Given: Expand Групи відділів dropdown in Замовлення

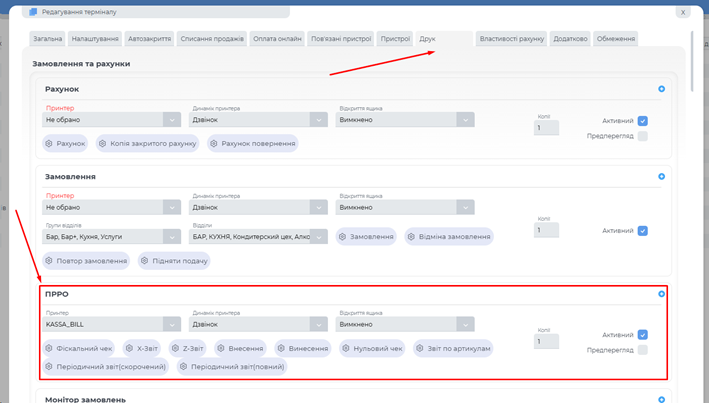Looking at the screenshot, I should (x=111, y=237).
